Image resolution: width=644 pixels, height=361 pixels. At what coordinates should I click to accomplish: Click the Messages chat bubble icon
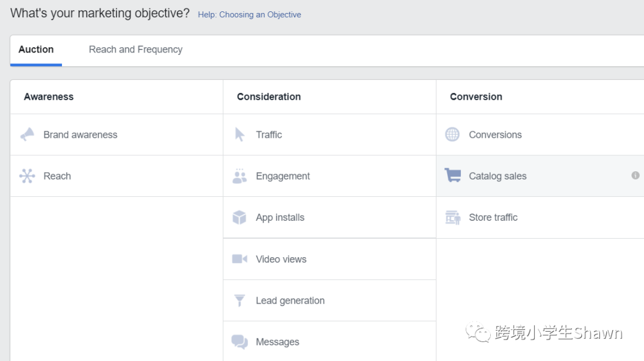coord(240,342)
